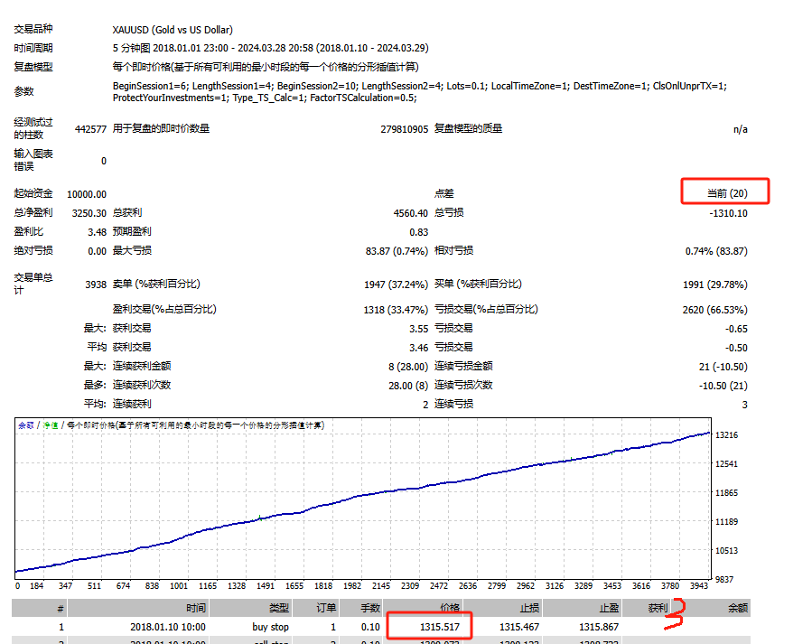Click the chart y-axis label 13216
812x644 pixels.
726,434
